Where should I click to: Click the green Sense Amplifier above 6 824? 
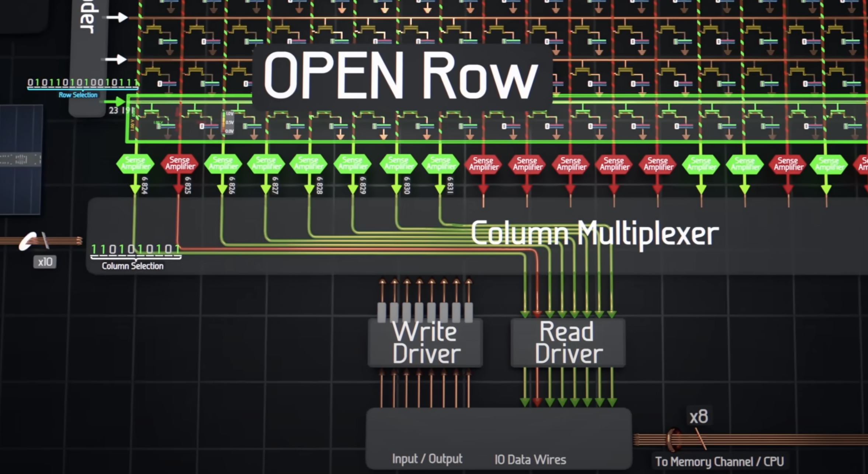pos(135,163)
